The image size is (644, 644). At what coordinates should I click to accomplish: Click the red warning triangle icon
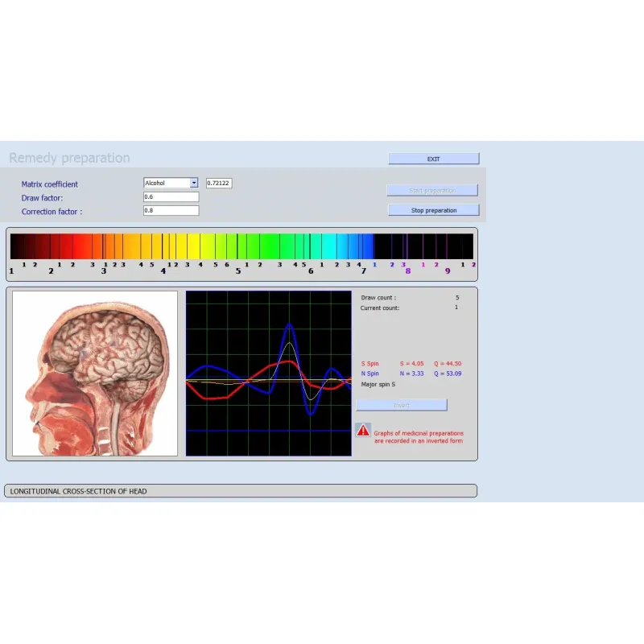tap(363, 430)
